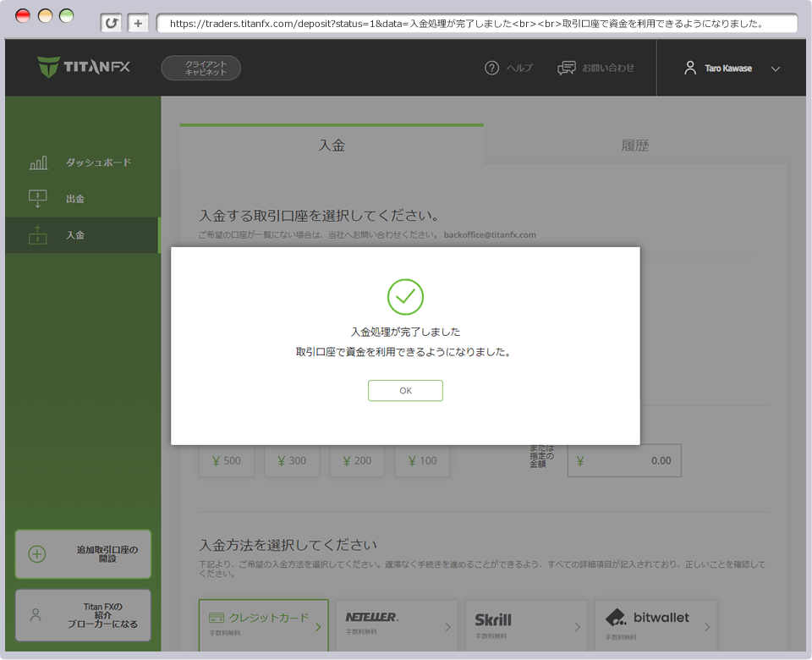Open お問い合わせ chat bubble icon
Image resolution: width=812 pixels, height=660 pixels.
(x=565, y=68)
